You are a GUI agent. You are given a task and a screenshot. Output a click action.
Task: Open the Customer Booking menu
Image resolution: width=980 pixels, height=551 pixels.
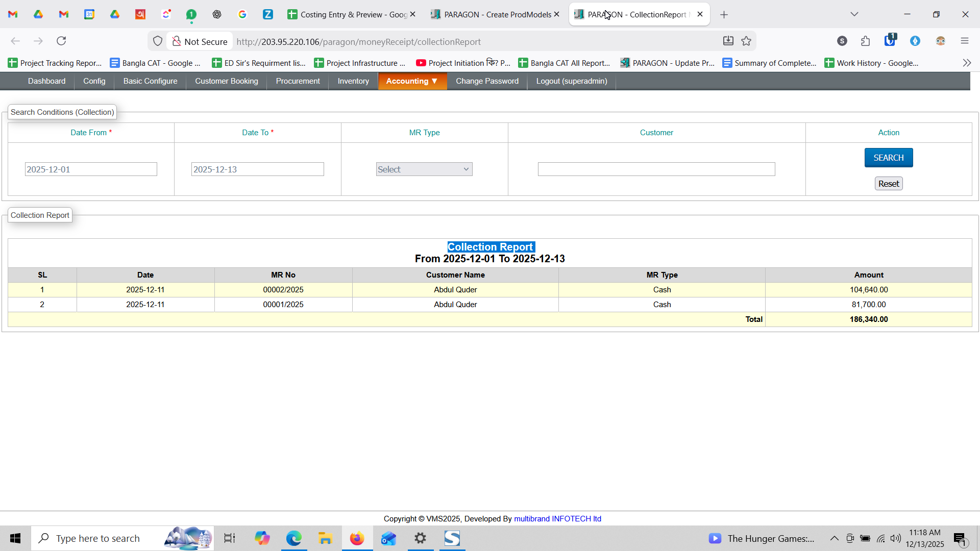pyautogui.click(x=226, y=81)
